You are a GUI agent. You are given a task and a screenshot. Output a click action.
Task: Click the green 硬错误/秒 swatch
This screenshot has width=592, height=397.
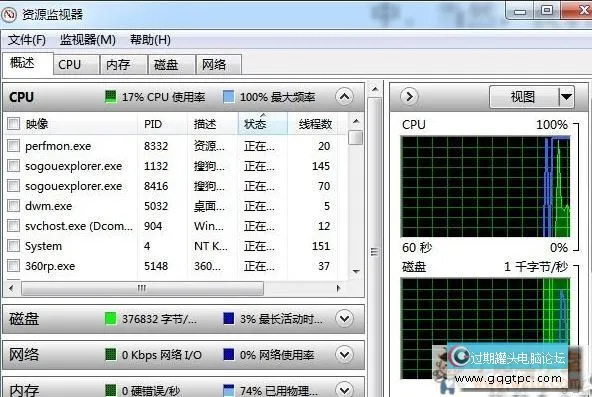pos(111,390)
